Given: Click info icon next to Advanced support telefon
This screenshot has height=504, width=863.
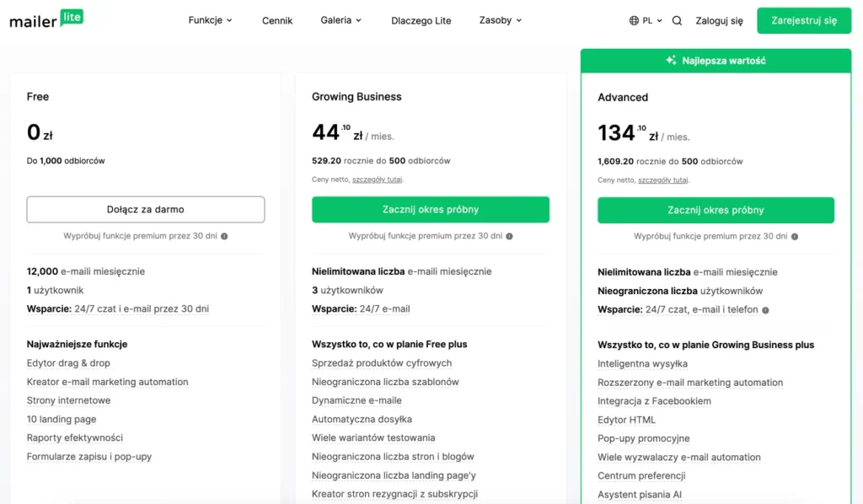Looking at the screenshot, I should (x=765, y=310).
